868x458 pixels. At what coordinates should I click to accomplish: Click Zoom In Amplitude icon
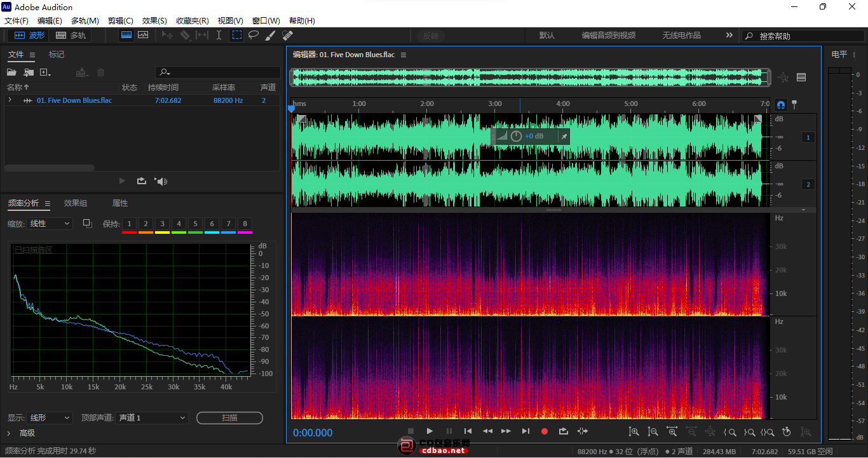click(634, 432)
